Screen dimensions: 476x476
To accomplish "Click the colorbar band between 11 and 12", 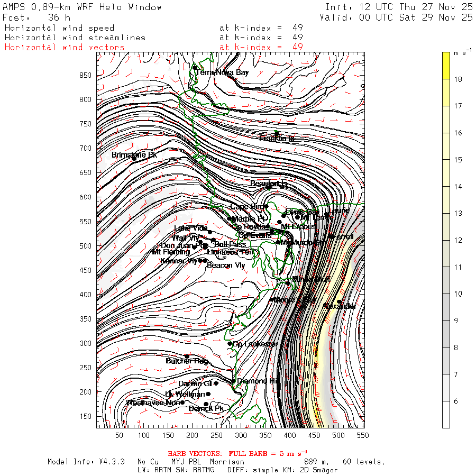I will [446, 253].
